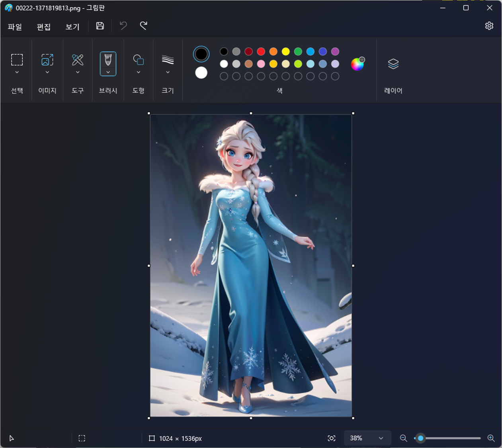Select the rectangular selection tool
This screenshot has width=502, height=448.
(x=17, y=60)
